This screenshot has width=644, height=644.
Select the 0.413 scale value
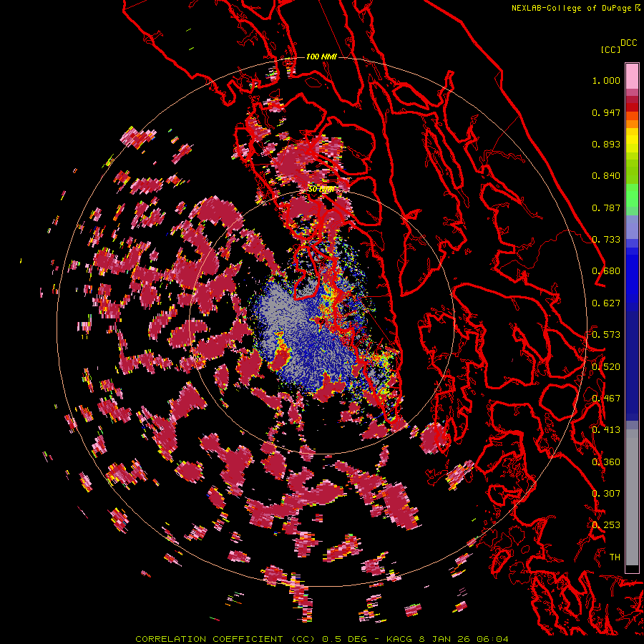(606, 430)
